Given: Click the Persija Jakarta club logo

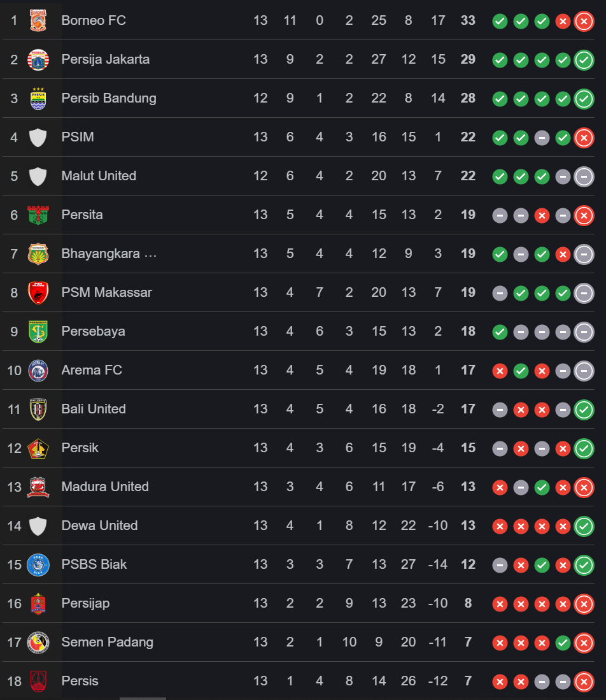Looking at the screenshot, I should pyautogui.click(x=38, y=60).
